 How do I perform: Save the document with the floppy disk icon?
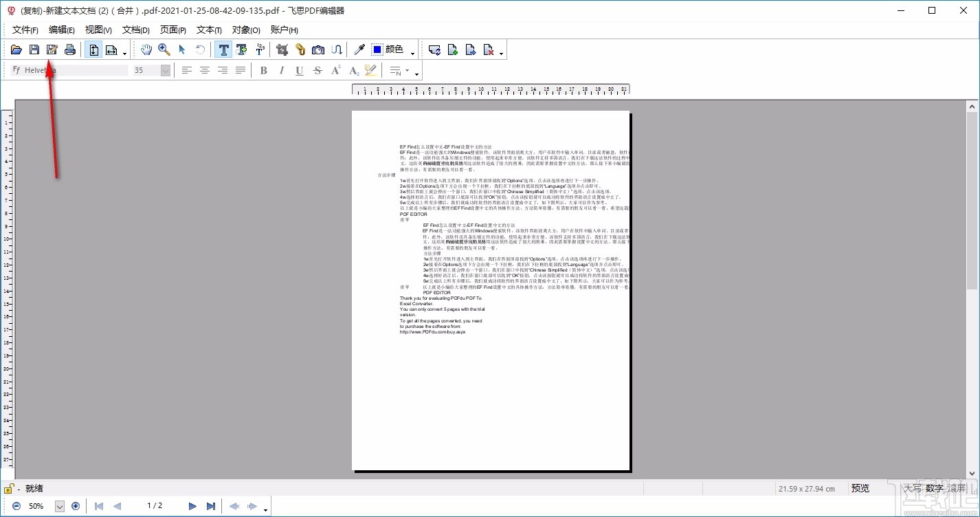34,49
